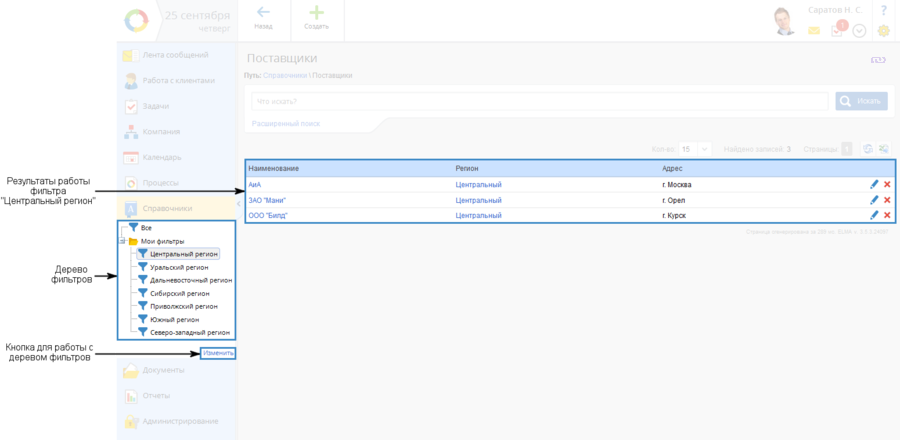This screenshot has width=900, height=440.
Task: Copy page link icon near title
Action: [879, 61]
